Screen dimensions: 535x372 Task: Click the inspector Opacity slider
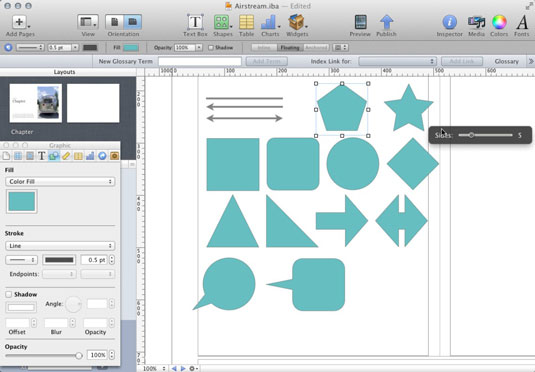pos(44,356)
